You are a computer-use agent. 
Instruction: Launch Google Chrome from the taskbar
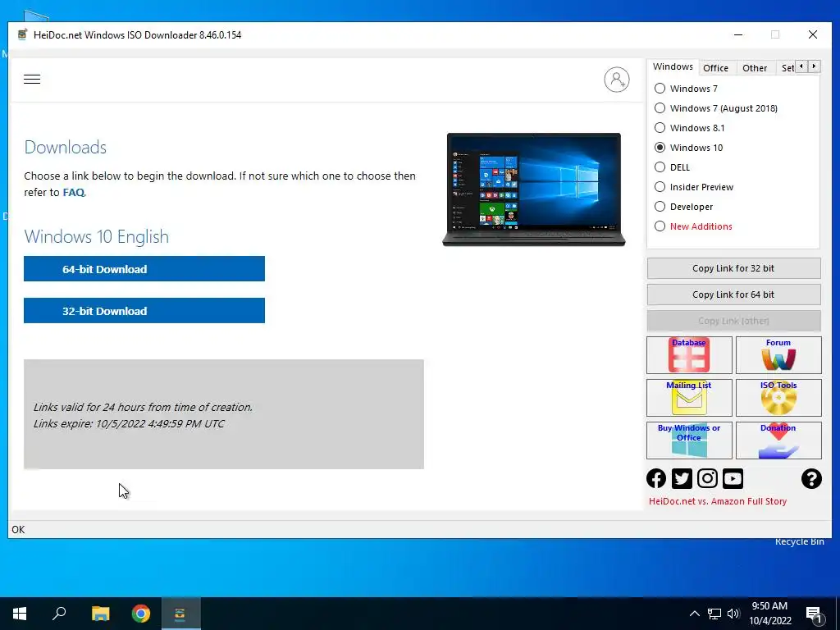141,614
